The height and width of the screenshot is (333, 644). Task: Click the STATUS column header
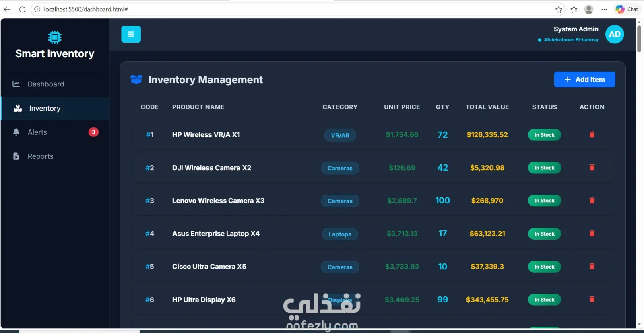pyautogui.click(x=545, y=107)
